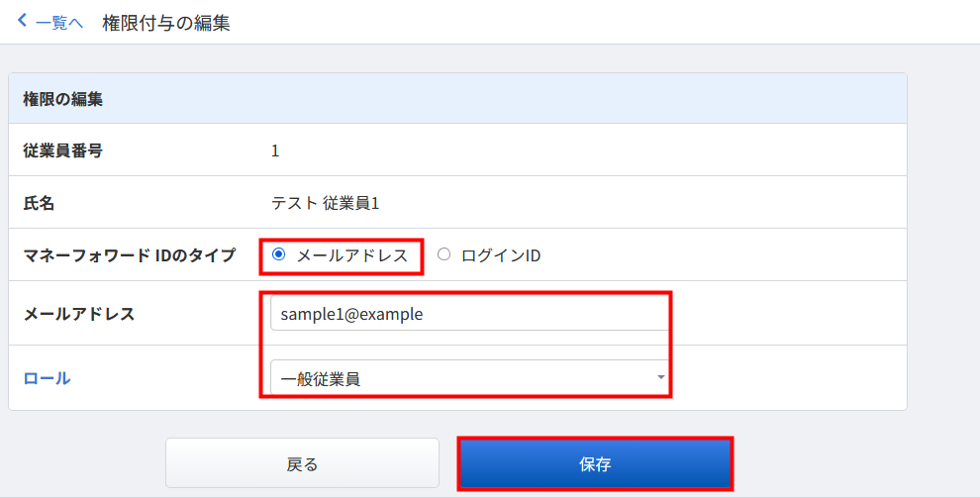This screenshot has width=980, height=498.
Task: Click the 氏名 row label
Action: tap(39, 203)
